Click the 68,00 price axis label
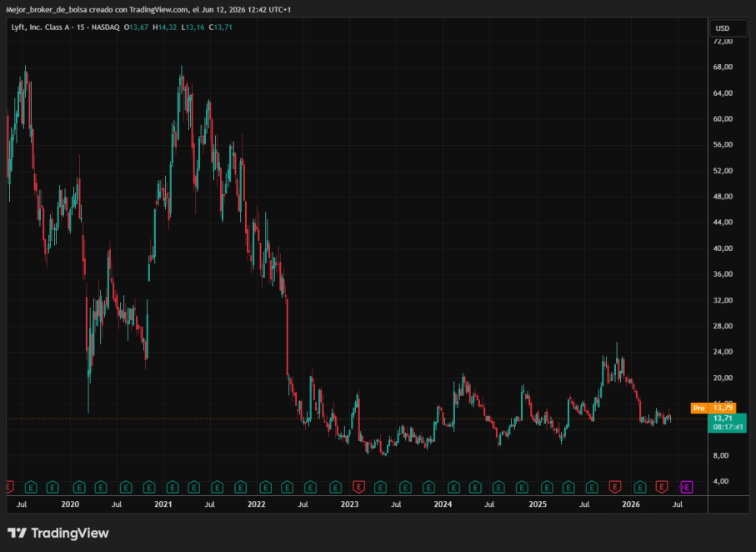 click(723, 67)
